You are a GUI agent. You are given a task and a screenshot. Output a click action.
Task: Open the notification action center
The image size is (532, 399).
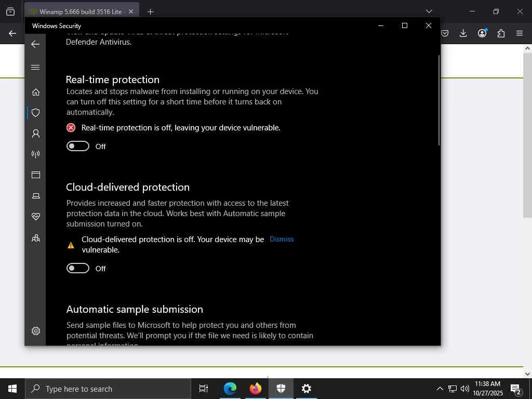516,389
